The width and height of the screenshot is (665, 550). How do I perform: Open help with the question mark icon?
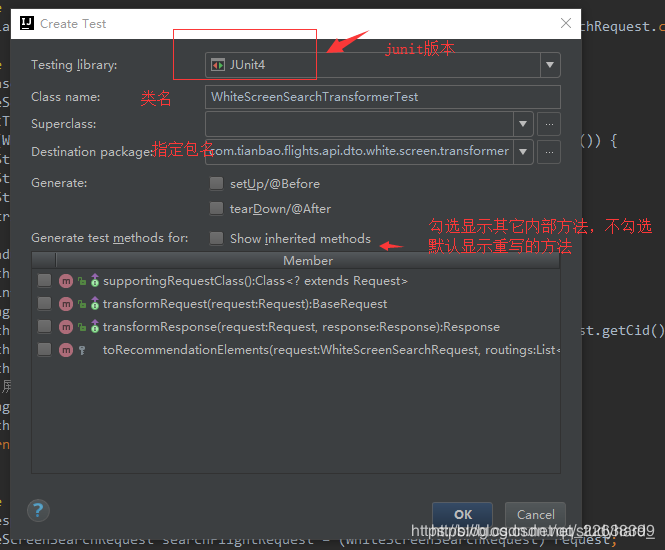pyautogui.click(x=38, y=510)
